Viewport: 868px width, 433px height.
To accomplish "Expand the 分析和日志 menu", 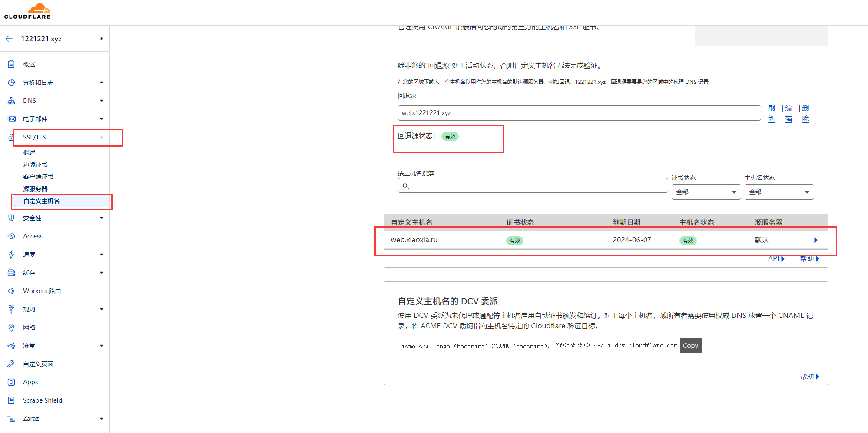I will 101,83.
